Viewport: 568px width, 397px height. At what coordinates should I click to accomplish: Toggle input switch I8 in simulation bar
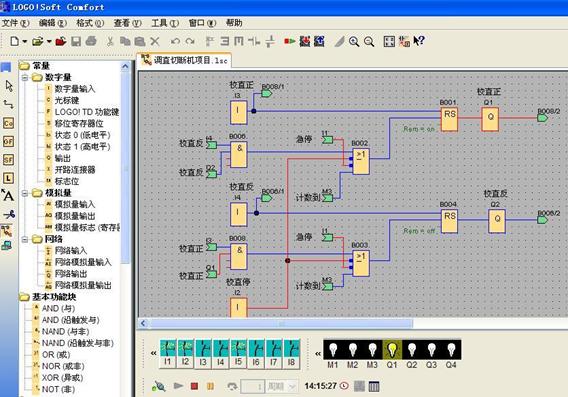point(292,354)
